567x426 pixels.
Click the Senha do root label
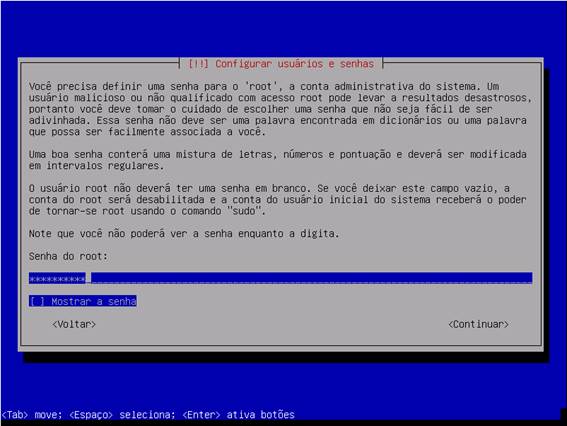pos(68,256)
